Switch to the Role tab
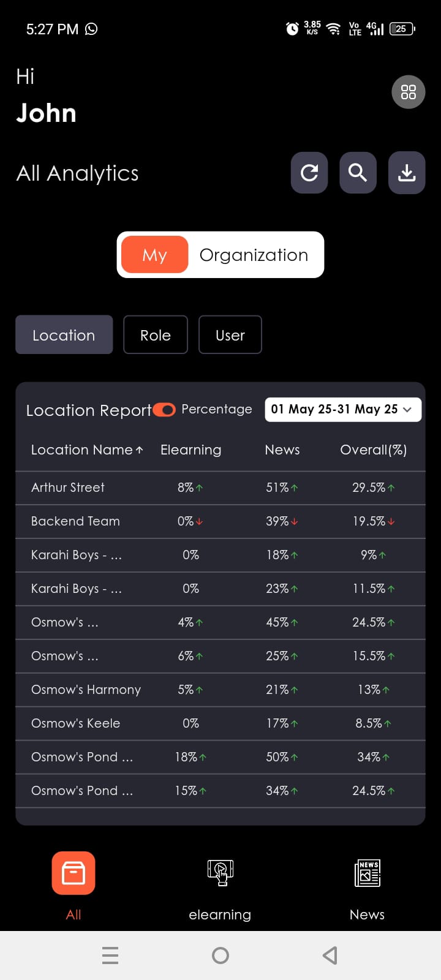The width and height of the screenshot is (441, 980). click(156, 335)
